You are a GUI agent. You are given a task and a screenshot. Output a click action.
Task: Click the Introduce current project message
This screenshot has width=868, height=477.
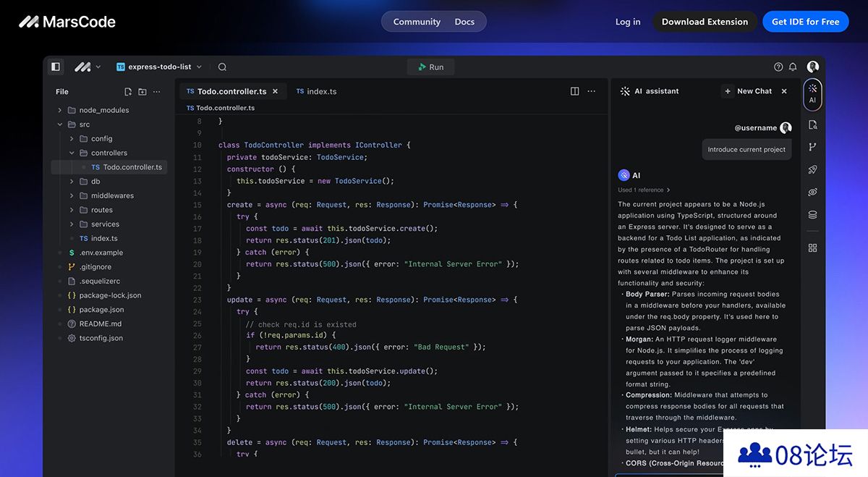(x=746, y=150)
